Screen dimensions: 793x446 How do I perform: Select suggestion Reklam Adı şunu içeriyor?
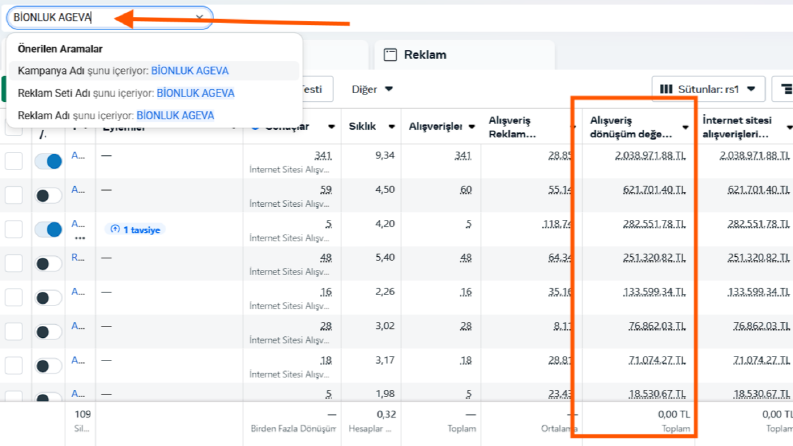[154, 115]
